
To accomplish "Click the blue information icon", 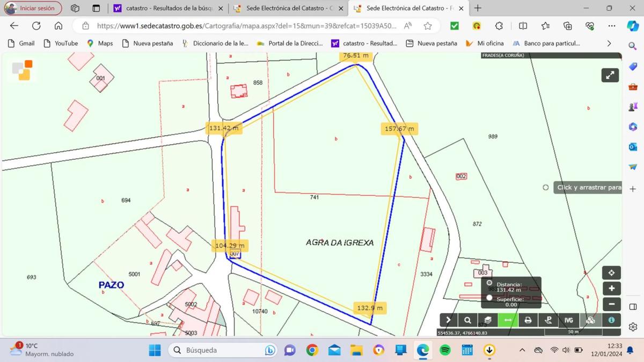I will [x=611, y=320].
